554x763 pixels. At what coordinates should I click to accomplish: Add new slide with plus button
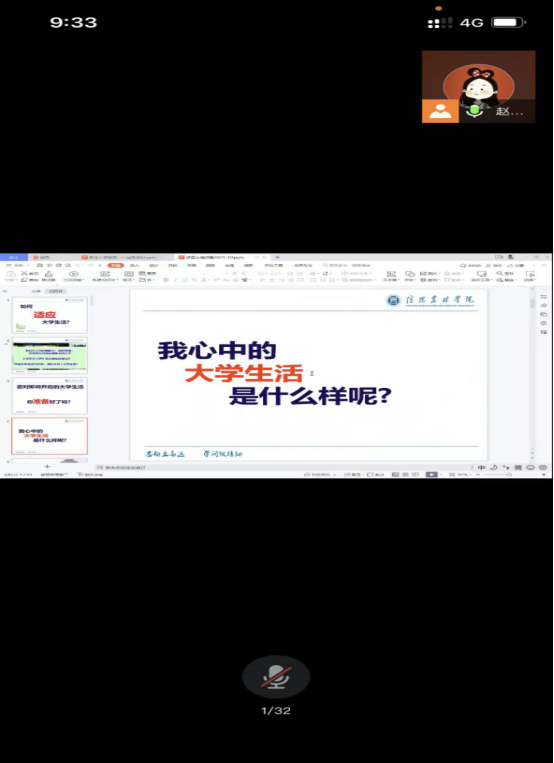coord(47,467)
